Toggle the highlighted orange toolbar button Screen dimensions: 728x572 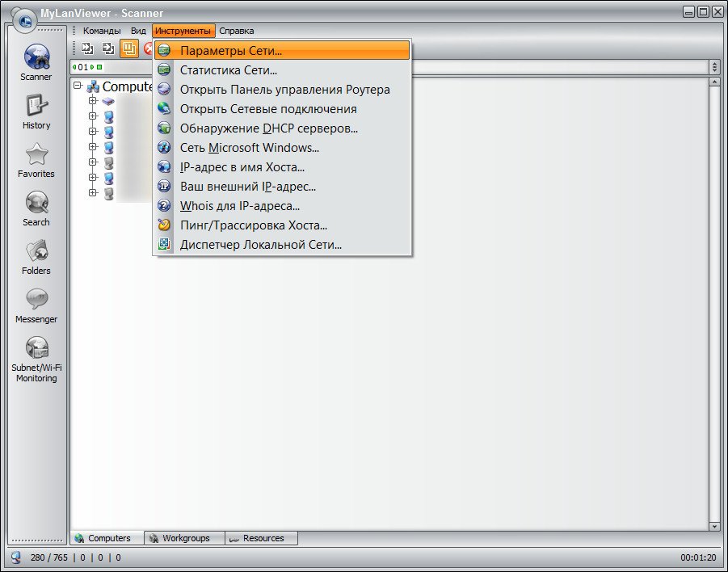tap(129, 48)
